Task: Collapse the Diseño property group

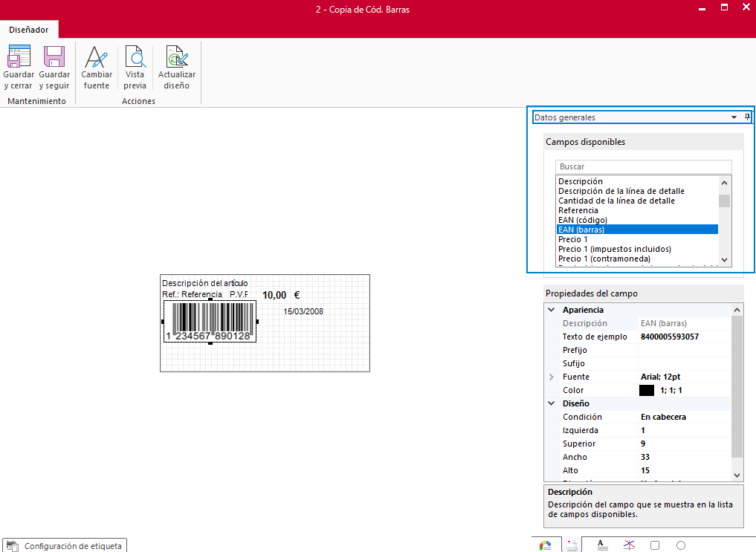Action: (552, 403)
